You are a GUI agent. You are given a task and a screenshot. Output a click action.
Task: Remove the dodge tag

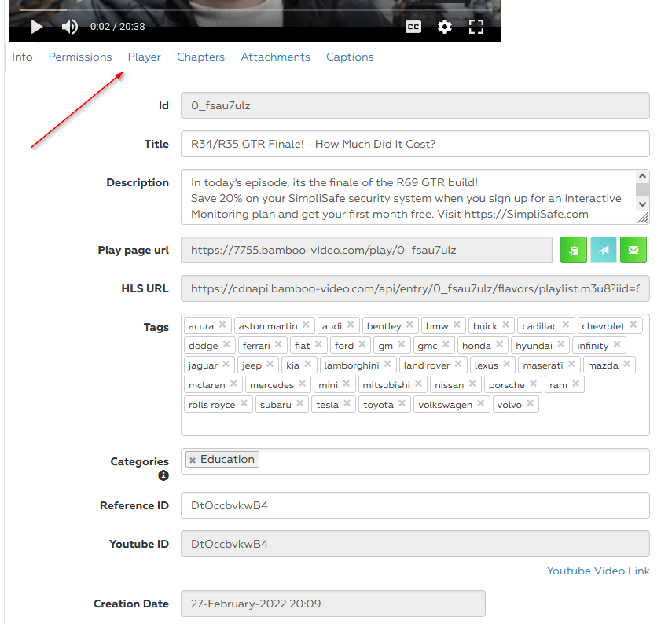click(226, 344)
